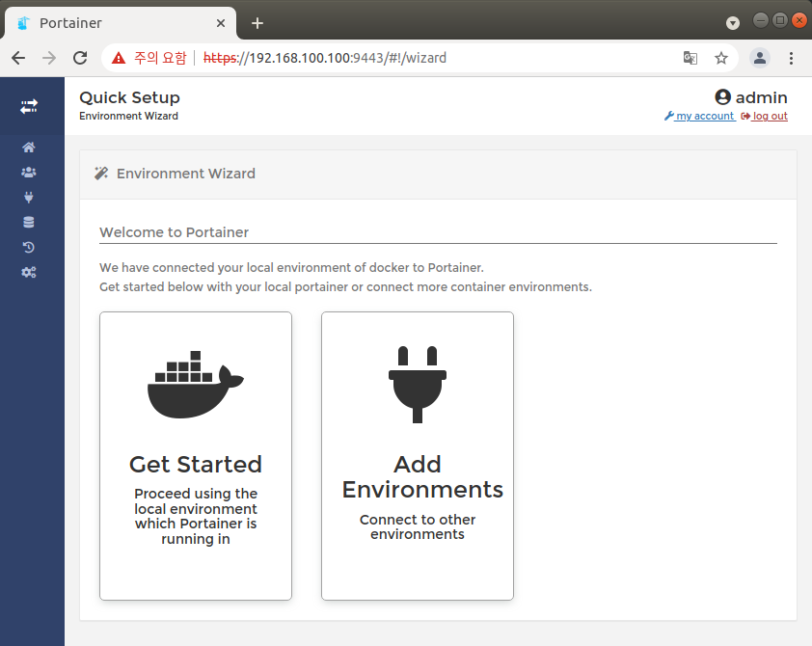Open the my account link
The width and height of the screenshot is (812, 646).
699,116
